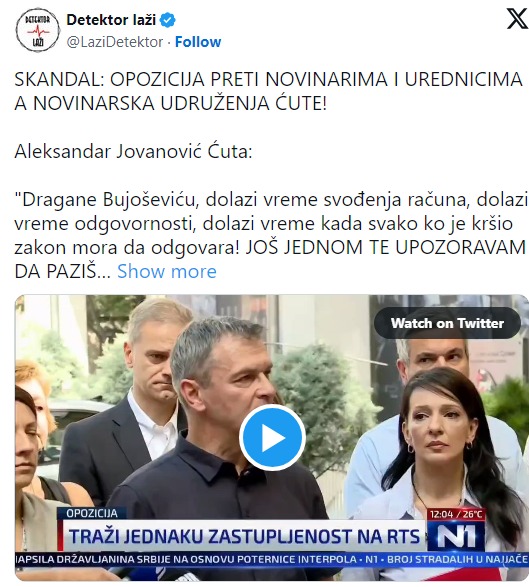
Task: Click the scrolling news ticker in video
Action: coord(272,560)
